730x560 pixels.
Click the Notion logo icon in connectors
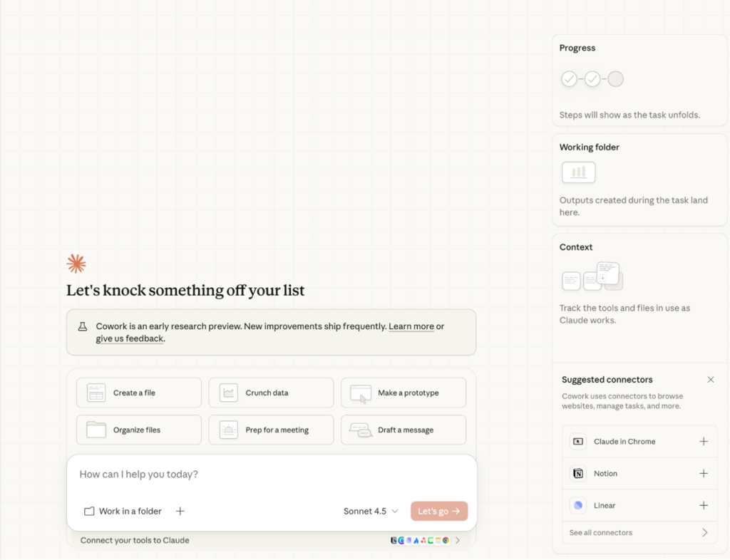pyautogui.click(x=578, y=474)
